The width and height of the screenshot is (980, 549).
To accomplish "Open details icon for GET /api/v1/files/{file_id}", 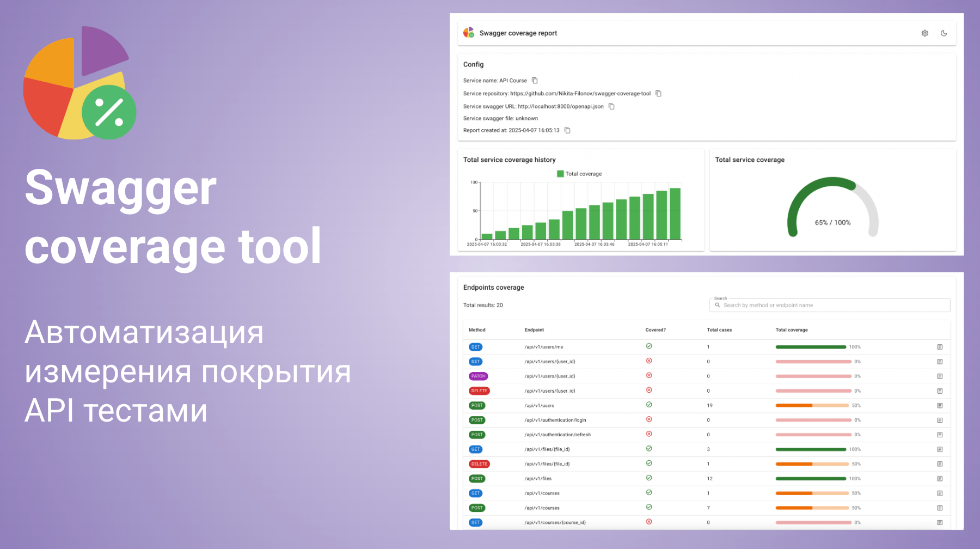I will [940, 449].
